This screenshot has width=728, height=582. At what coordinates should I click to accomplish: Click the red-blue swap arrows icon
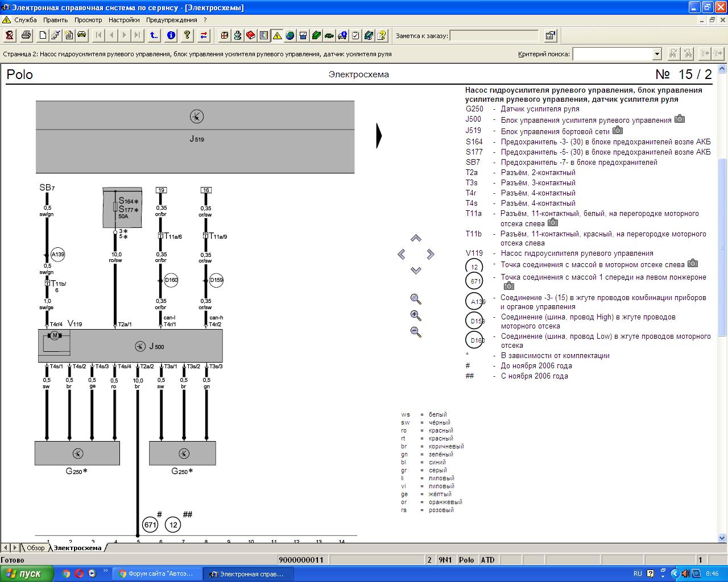click(204, 36)
